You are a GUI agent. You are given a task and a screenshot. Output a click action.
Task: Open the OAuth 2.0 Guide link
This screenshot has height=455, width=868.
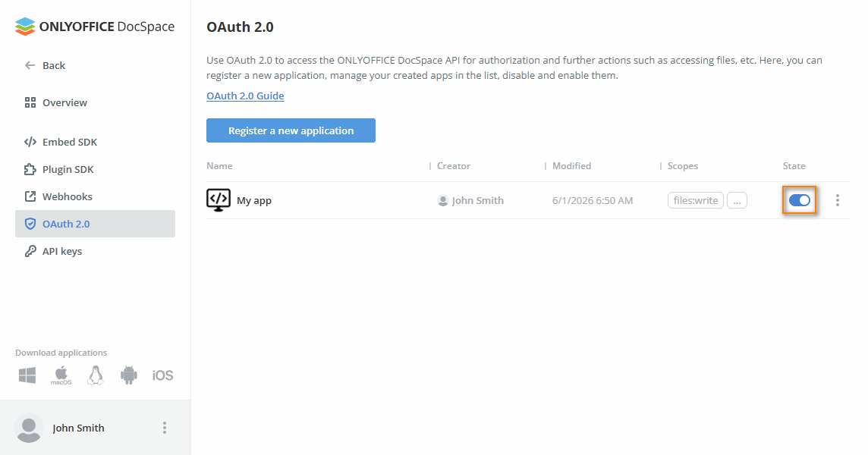pyautogui.click(x=245, y=96)
